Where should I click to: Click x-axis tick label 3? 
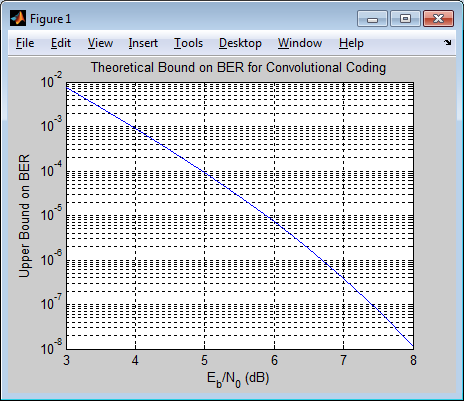coord(67,360)
